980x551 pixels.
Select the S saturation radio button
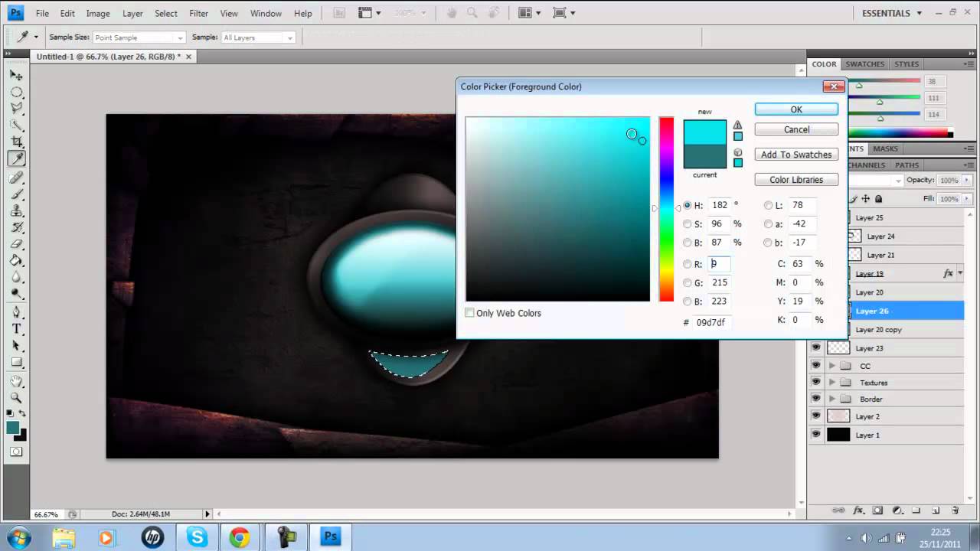(x=688, y=224)
